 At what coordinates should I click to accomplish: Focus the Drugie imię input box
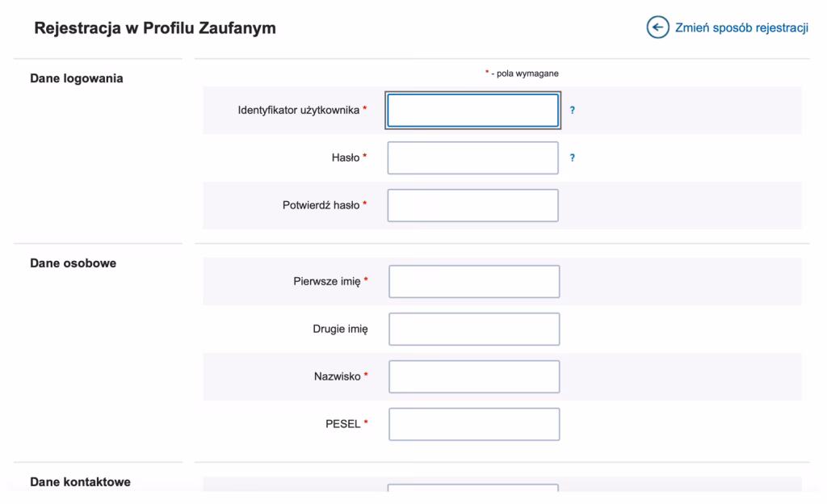(474, 329)
